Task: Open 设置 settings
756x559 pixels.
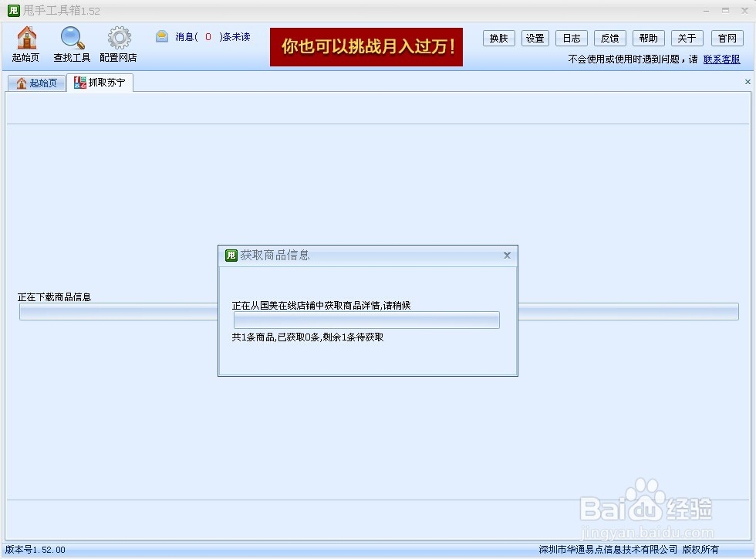Action: point(535,37)
